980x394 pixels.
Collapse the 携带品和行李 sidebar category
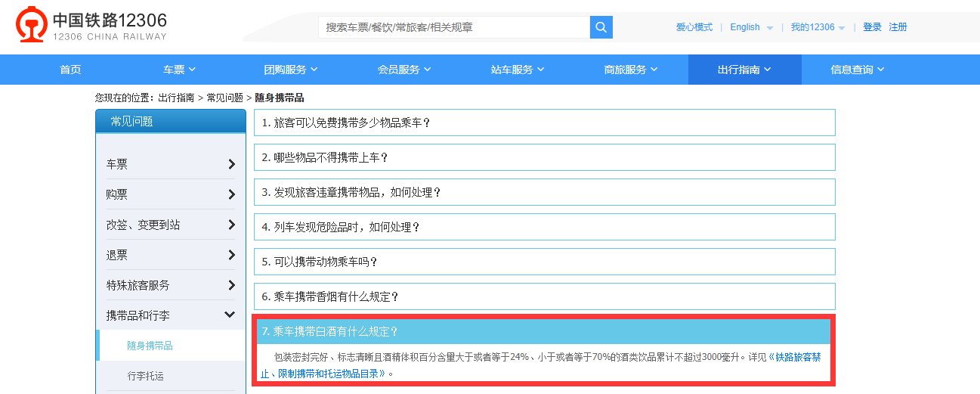tap(171, 315)
